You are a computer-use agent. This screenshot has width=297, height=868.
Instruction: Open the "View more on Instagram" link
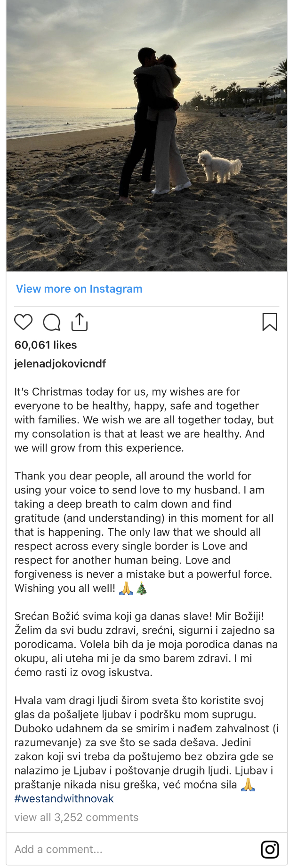click(79, 289)
